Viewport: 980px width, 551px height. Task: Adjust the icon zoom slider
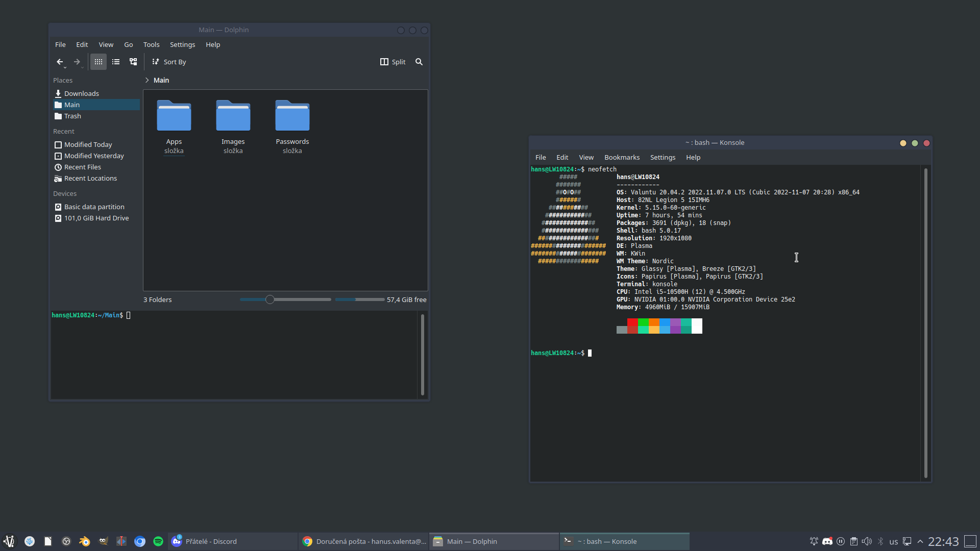click(270, 299)
